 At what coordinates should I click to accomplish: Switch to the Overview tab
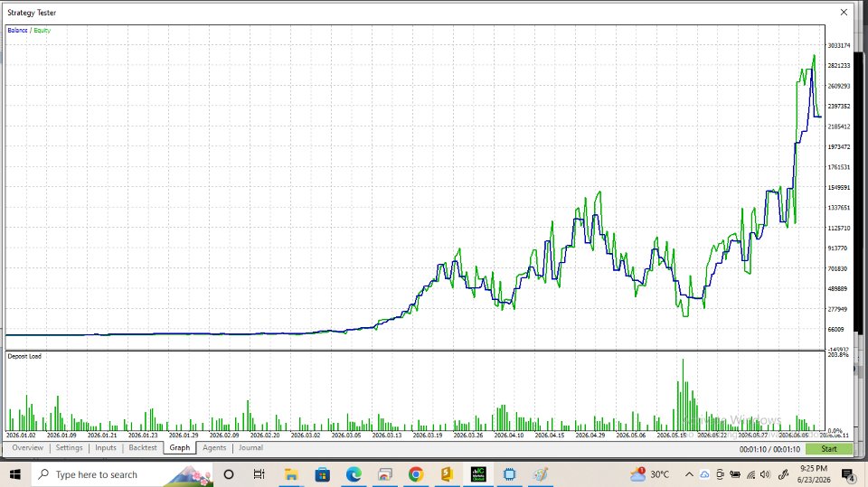27,448
